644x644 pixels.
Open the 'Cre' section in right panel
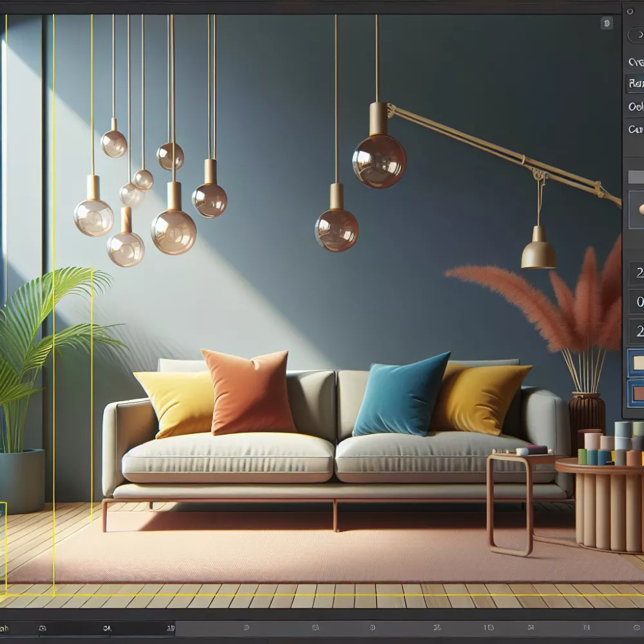tap(635, 62)
